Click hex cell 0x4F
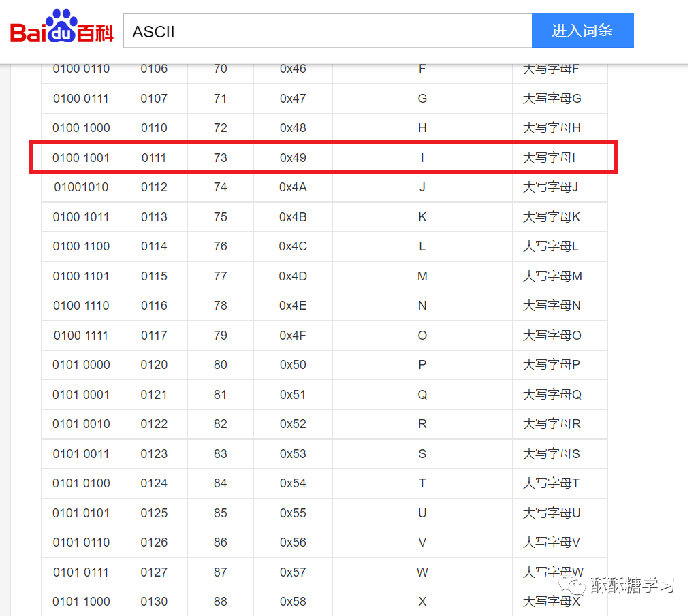698x616 pixels. tap(293, 335)
